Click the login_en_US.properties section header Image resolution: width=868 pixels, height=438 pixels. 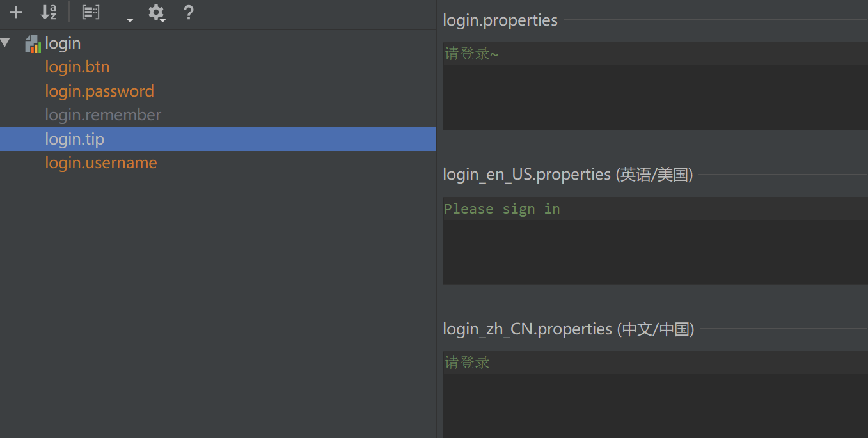coord(568,174)
